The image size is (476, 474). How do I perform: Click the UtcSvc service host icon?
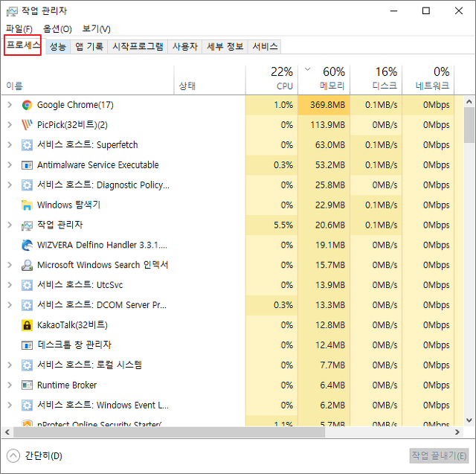point(27,285)
